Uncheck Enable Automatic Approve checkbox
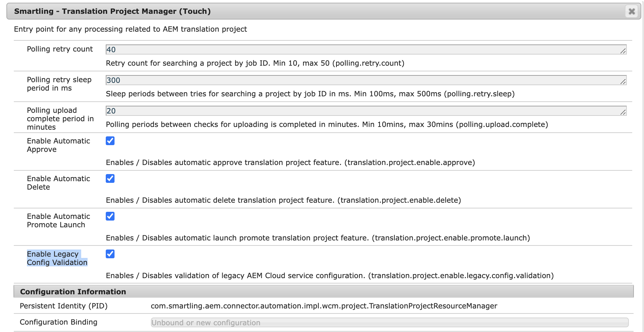This screenshot has width=644, height=332. click(x=110, y=141)
